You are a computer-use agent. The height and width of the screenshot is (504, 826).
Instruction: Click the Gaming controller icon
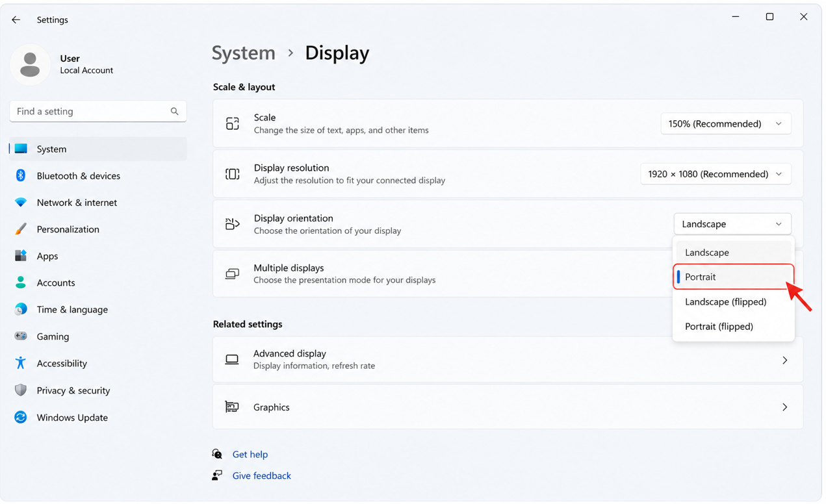pyautogui.click(x=21, y=336)
